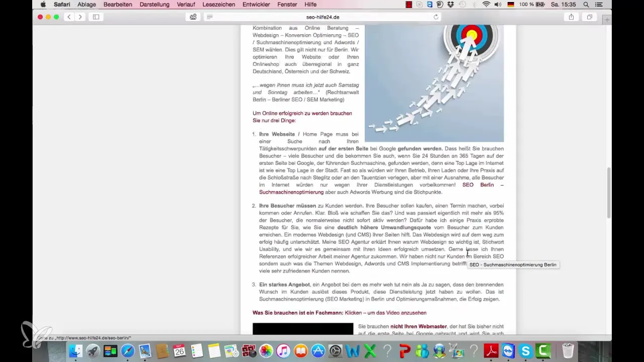The image size is (644, 362).
Task: Open the Hilfe menu
Action: (x=310, y=5)
